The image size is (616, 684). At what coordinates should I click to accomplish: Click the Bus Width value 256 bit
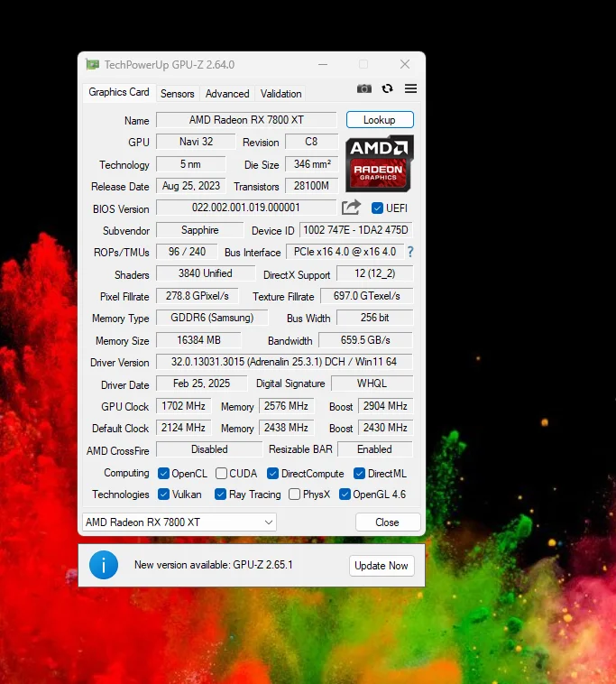374,318
